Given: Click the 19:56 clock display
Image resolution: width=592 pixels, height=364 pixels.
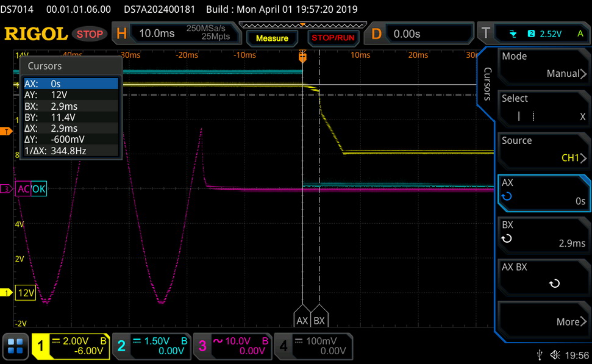Looking at the screenshot, I should click(x=577, y=355).
